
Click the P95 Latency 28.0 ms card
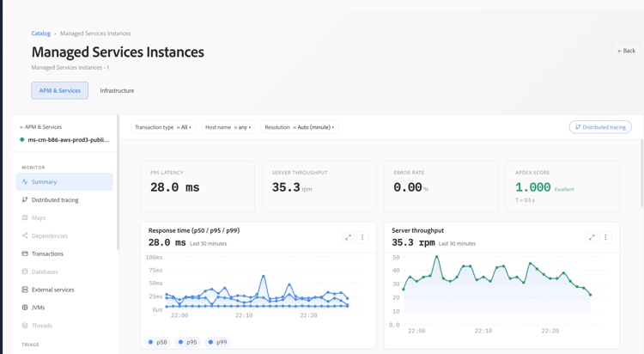(197, 186)
